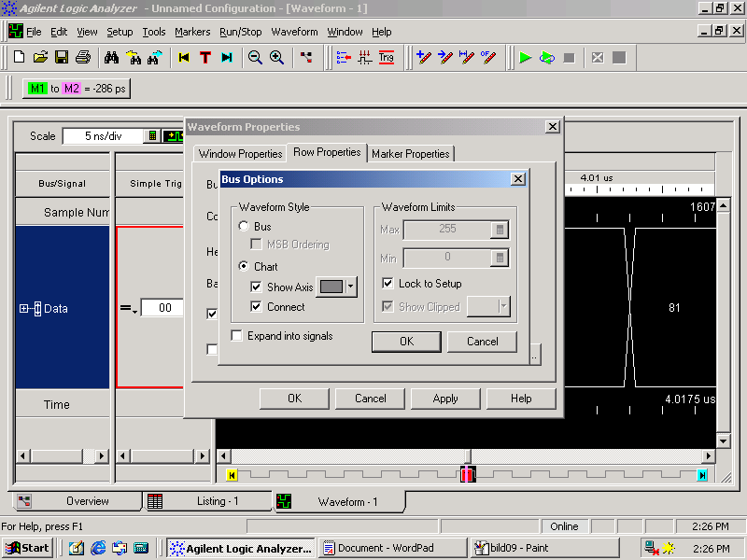
Task: Select the Chart waveform style radio
Action: click(x=244, y=266)
